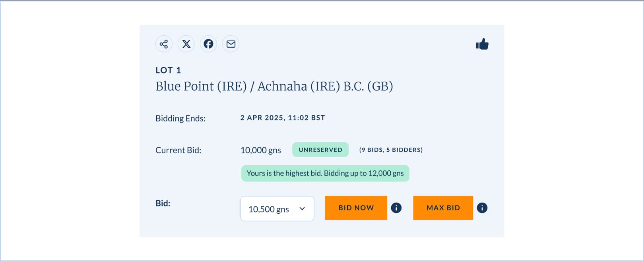Screen dimensions: 644x261
Task: Click the Bidding Ends label
Action: (x=180, y=118)
